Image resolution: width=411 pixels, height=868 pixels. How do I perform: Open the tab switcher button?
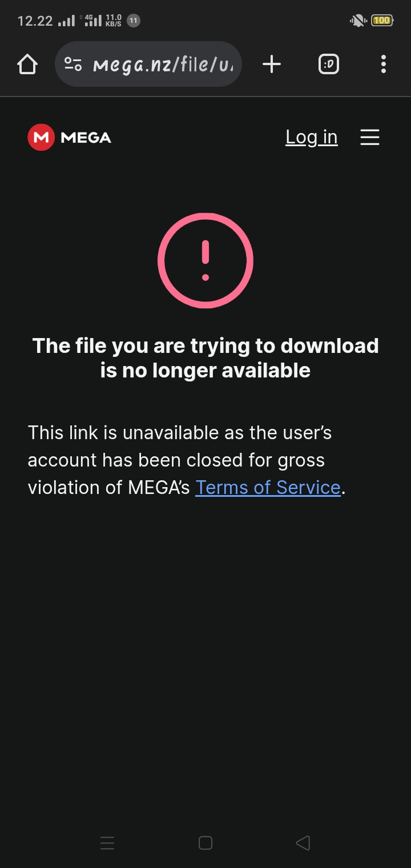[x=329, y=64]
